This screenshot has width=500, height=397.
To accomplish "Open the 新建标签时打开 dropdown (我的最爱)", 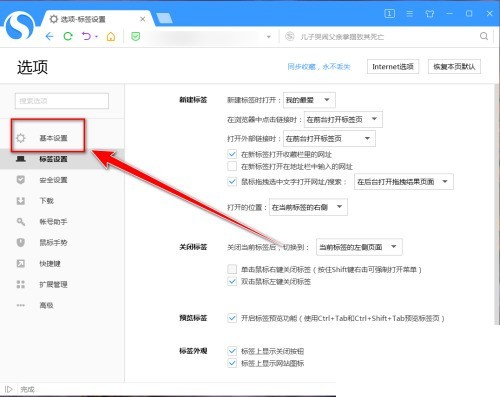I will 309,100.
